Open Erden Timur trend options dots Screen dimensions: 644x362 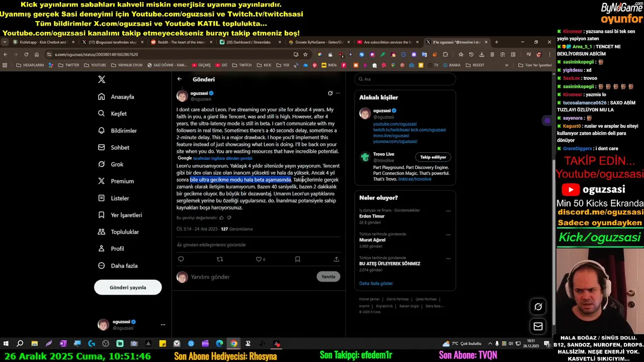pos(448,211)
